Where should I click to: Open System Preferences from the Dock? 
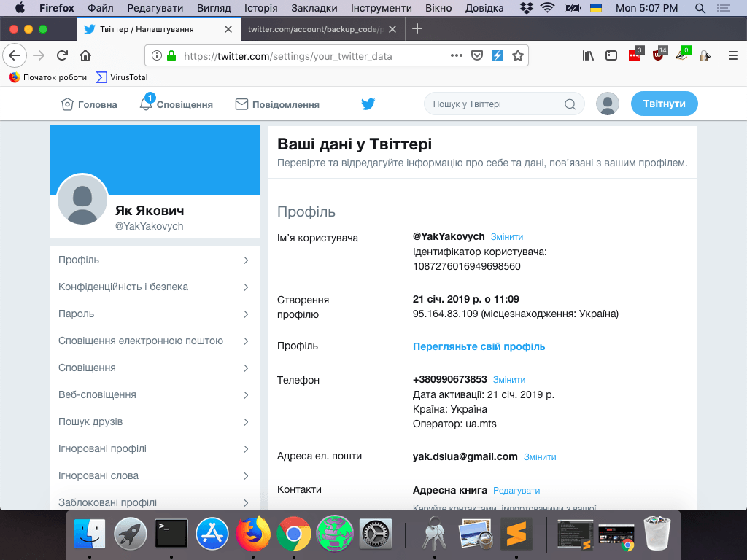(x=376, y=533)
